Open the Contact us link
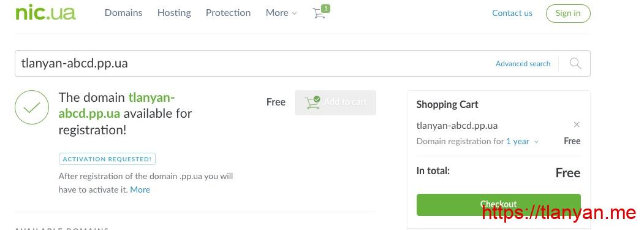Image resolution: width=644 pixels, height=230 pixels. pos(512,13)
